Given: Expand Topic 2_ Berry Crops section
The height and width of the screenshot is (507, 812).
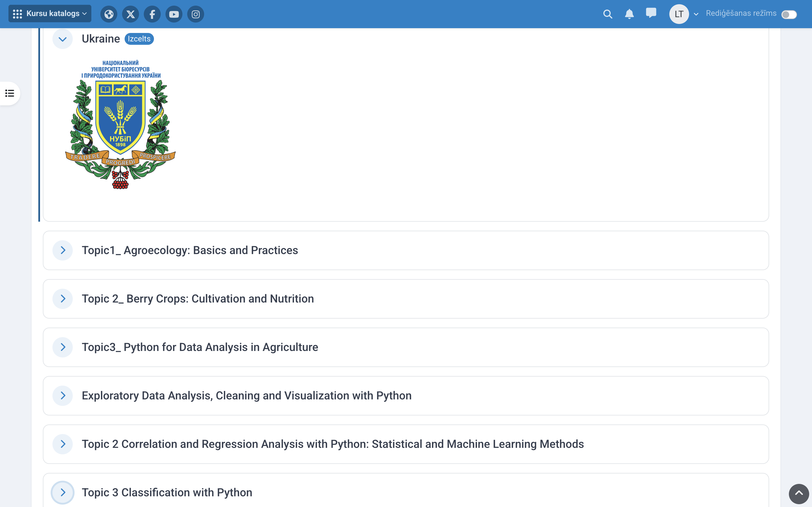Looking at the screenshot, I should (62, 299).
